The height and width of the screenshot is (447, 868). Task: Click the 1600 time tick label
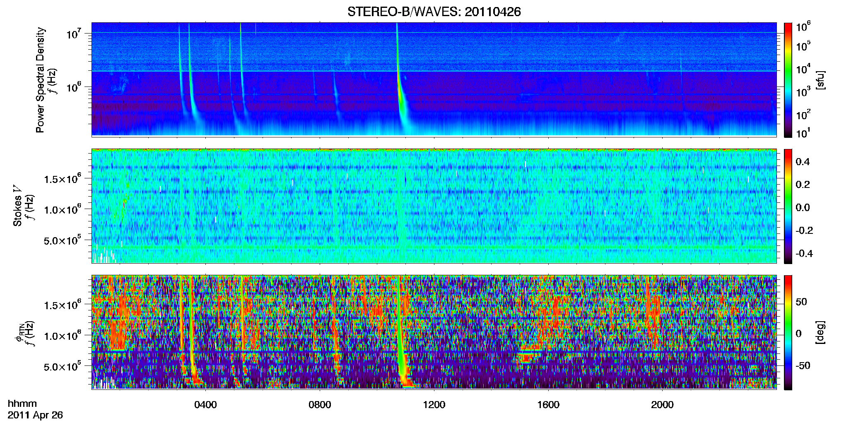tap(548, 405)
